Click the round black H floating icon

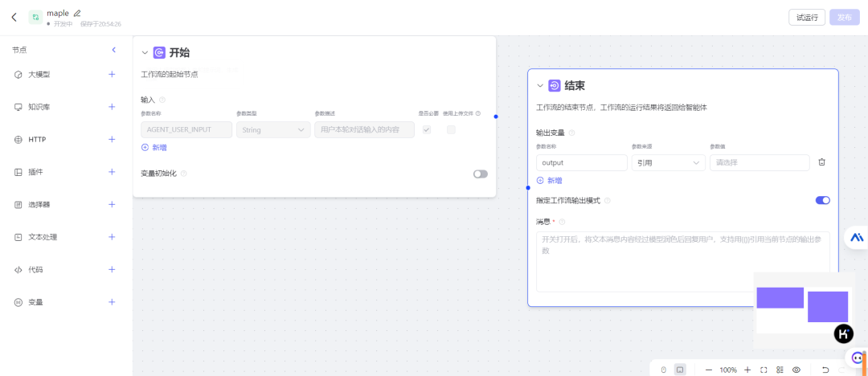[844, 334]
